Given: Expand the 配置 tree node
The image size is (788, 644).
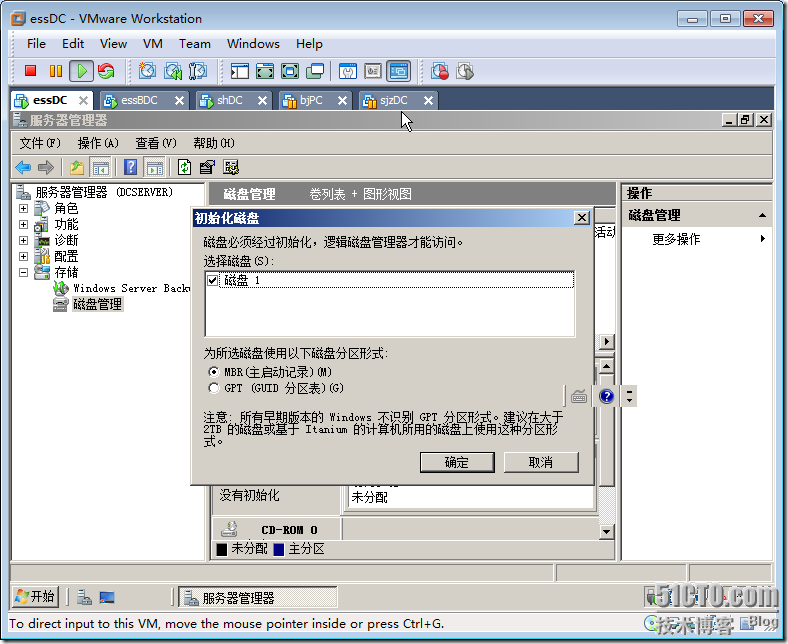Looking at the screenshot, I should pyautogui.click(x=23, y=256).
